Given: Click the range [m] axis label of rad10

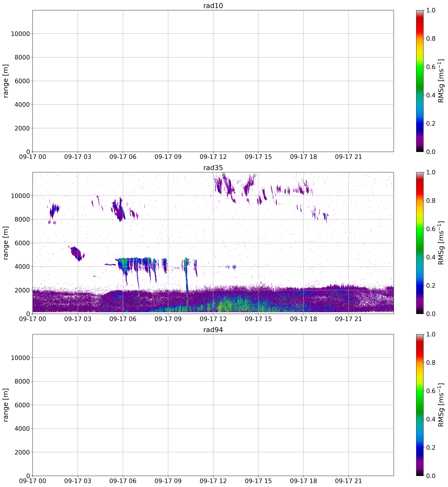Looking at the screenshot, I should click(x=6, y=81).
